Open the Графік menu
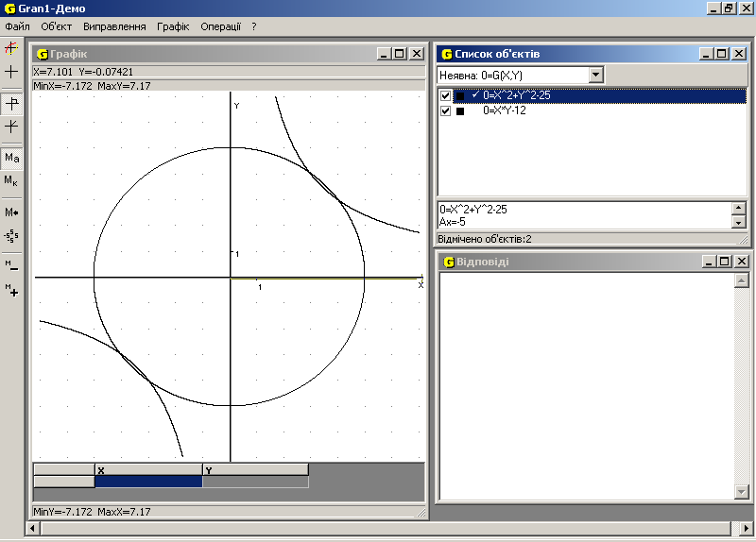The image size is (756, 542). point(173,26)
